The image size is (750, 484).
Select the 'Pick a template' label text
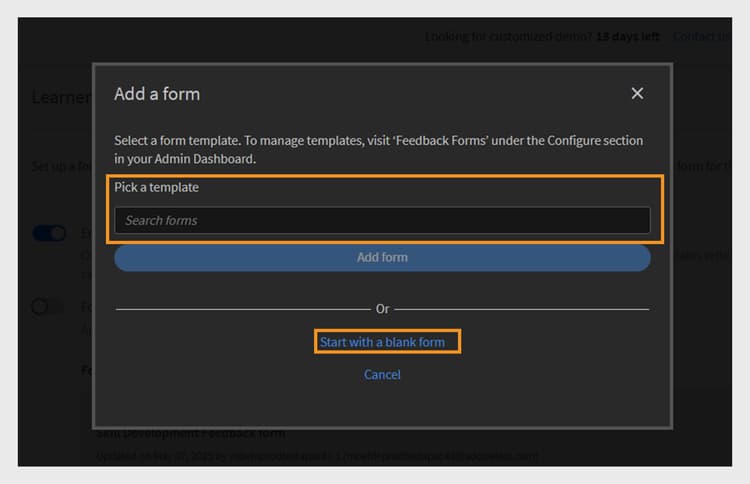tap(156, 187)
